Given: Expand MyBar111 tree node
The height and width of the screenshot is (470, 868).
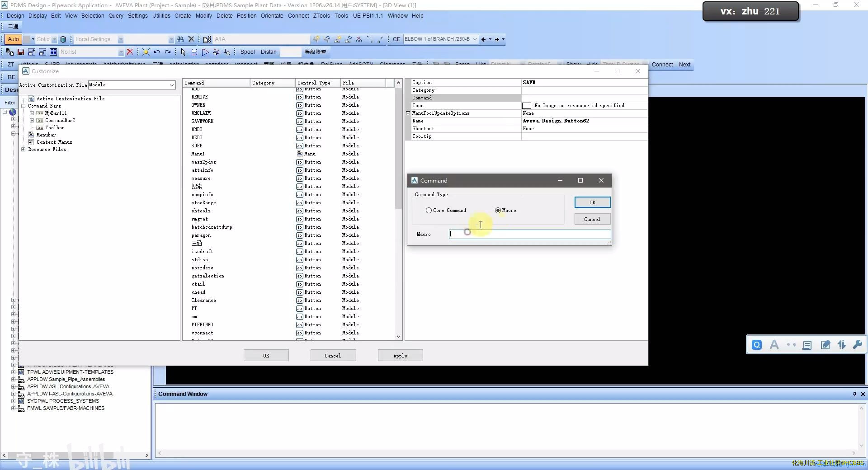Looking at the screenshot, I should tap(32, 113).
